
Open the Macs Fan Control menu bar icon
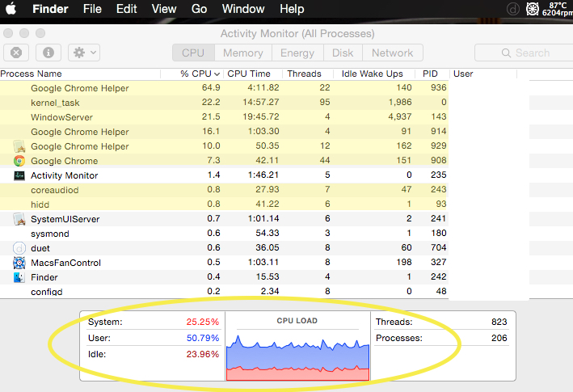[x=532, y=9]
